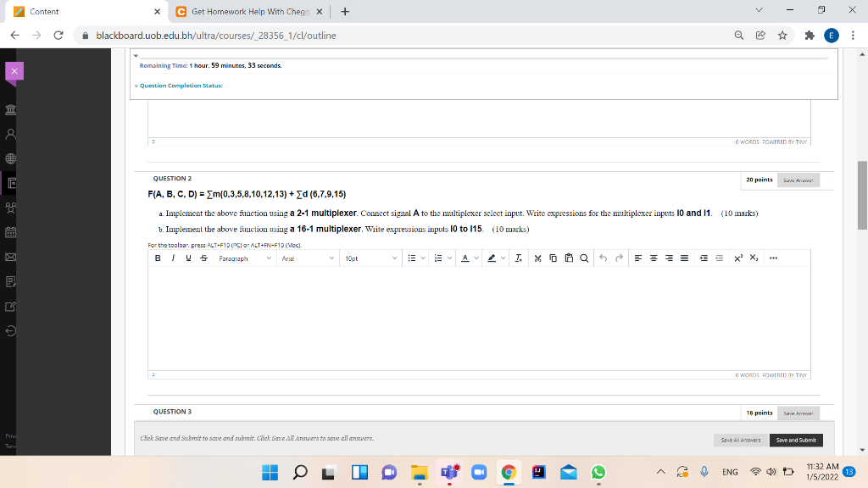
Task: Bookmark this page with the star icon
Action: [782, 36]
